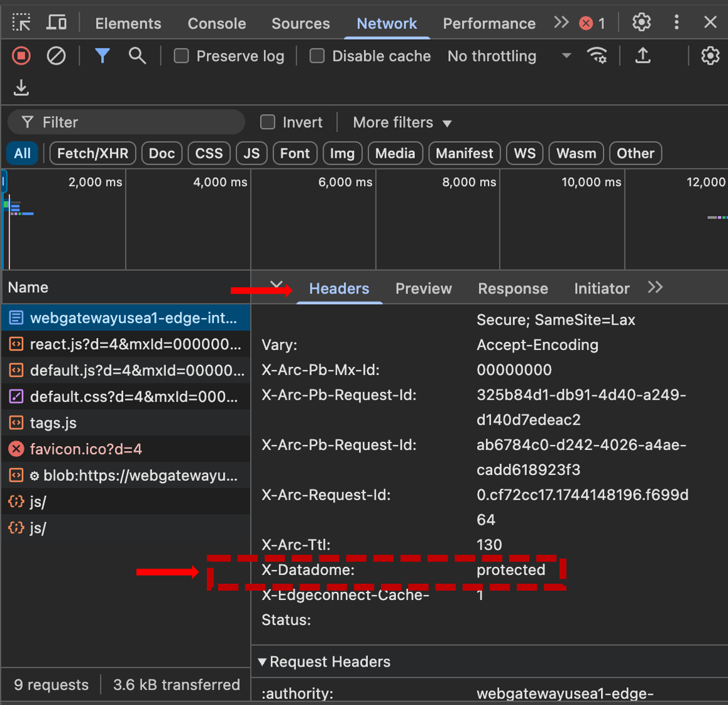This screenshot has width=728, height=705.
Task: Filter by Doc requests
Action: click(162, 153)
